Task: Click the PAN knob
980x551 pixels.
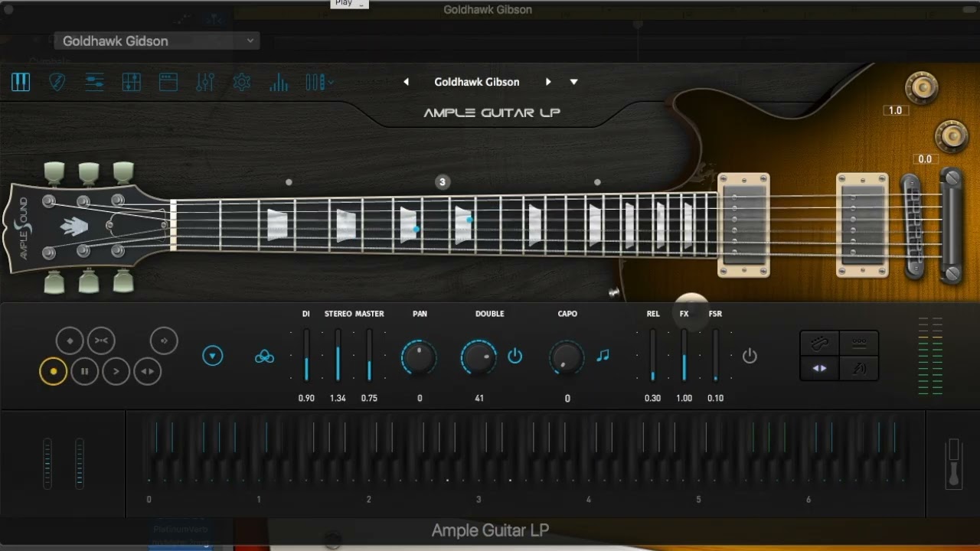Action: click(x=419, y=357)
